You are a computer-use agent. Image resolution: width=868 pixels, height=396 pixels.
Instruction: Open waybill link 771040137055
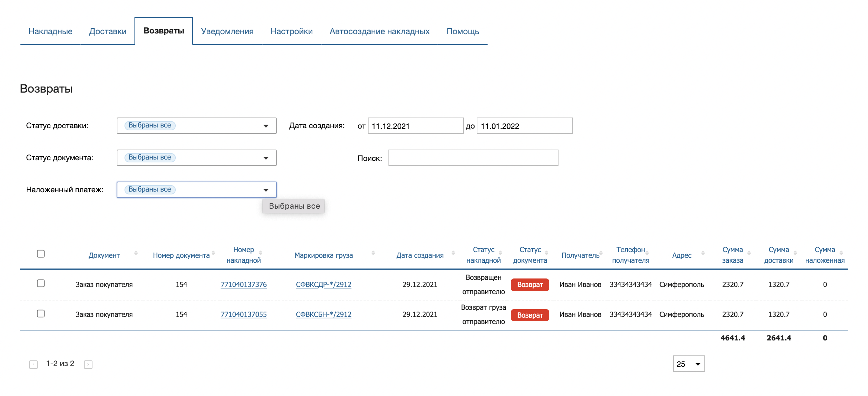coord(244,314)
